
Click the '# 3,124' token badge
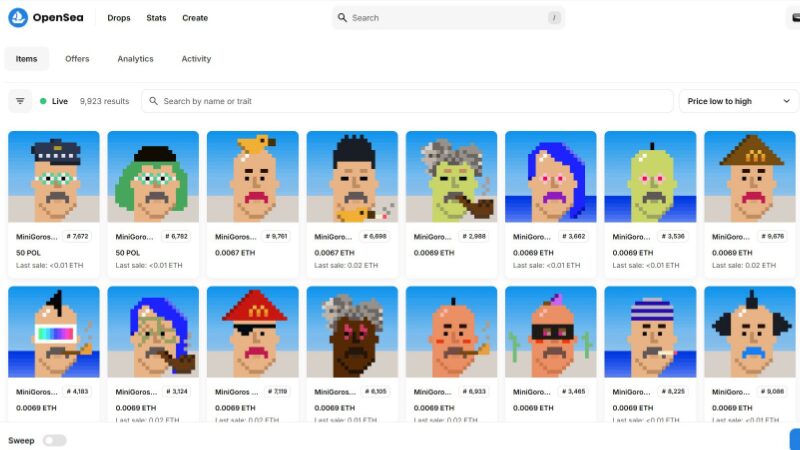177,391
